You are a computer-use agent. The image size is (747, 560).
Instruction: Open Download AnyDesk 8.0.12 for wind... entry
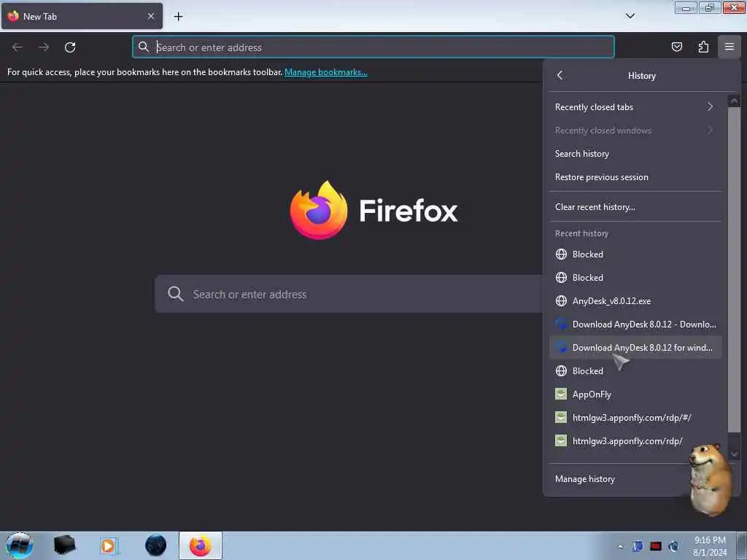point(635,348)
